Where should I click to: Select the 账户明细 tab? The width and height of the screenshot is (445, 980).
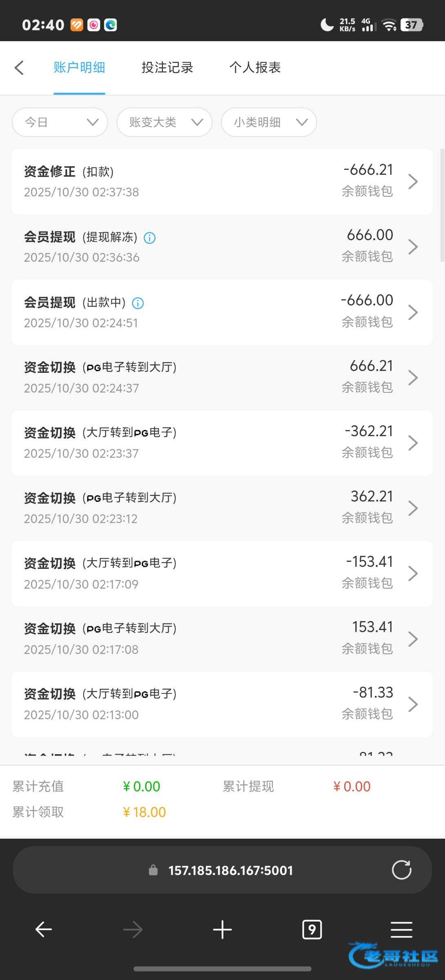click(x=79, y=68)
